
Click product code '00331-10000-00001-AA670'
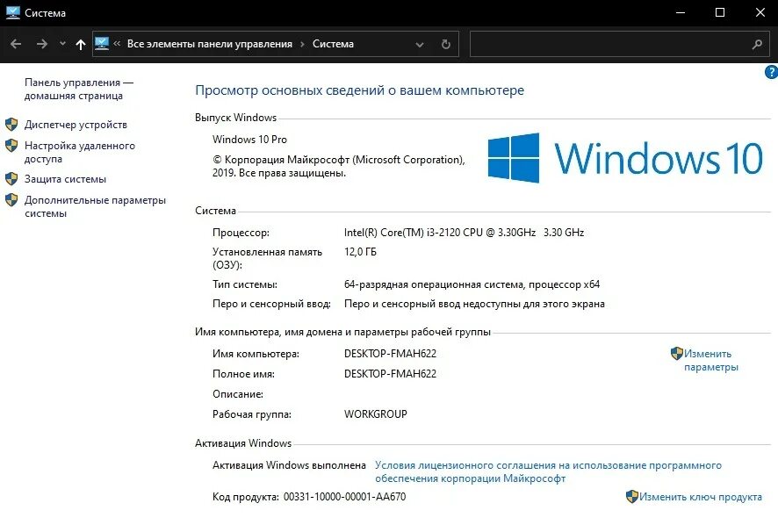(345, 497)
